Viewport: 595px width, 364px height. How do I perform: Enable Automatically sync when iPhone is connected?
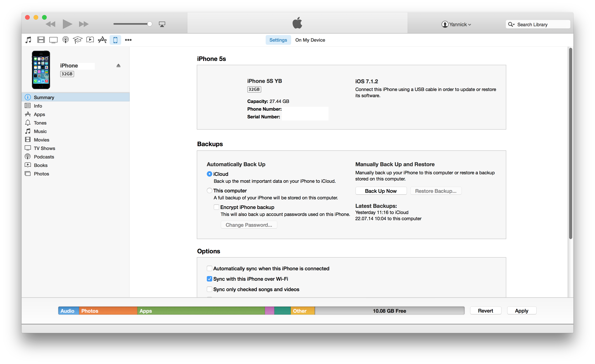click(x=209, y=268)
